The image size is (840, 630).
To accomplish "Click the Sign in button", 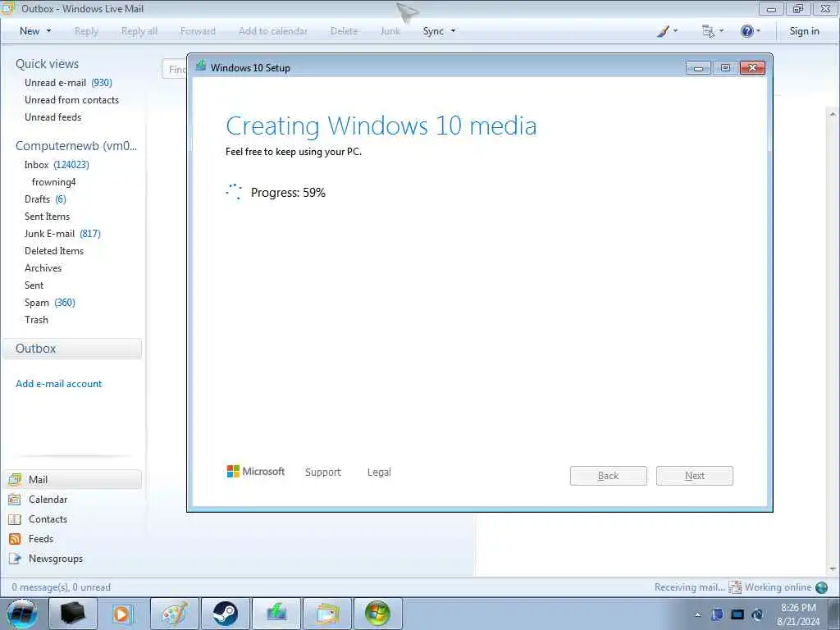I will point(804,31).
